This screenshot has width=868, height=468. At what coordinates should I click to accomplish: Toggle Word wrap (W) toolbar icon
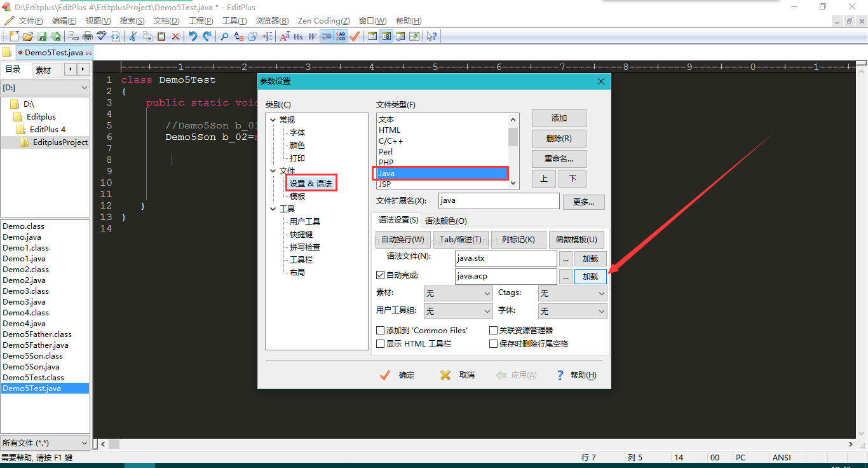[312, 36]
